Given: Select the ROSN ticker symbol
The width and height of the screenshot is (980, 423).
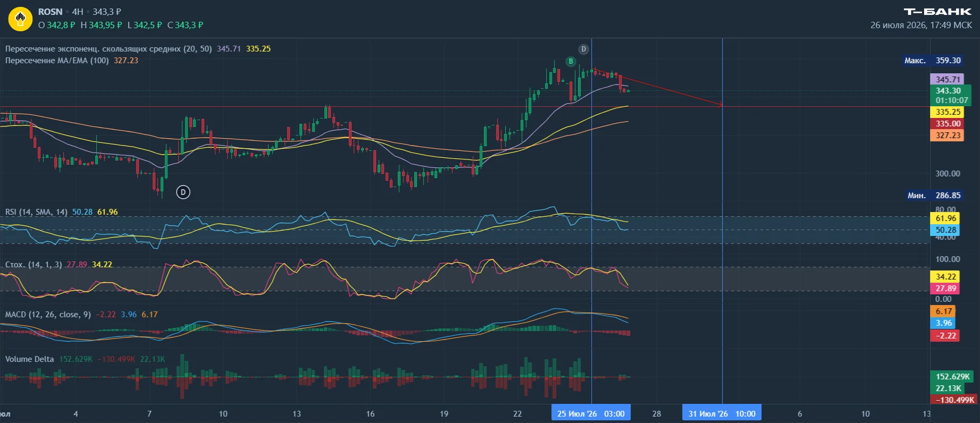Looking at the screenshot, I should pos(50,12).
